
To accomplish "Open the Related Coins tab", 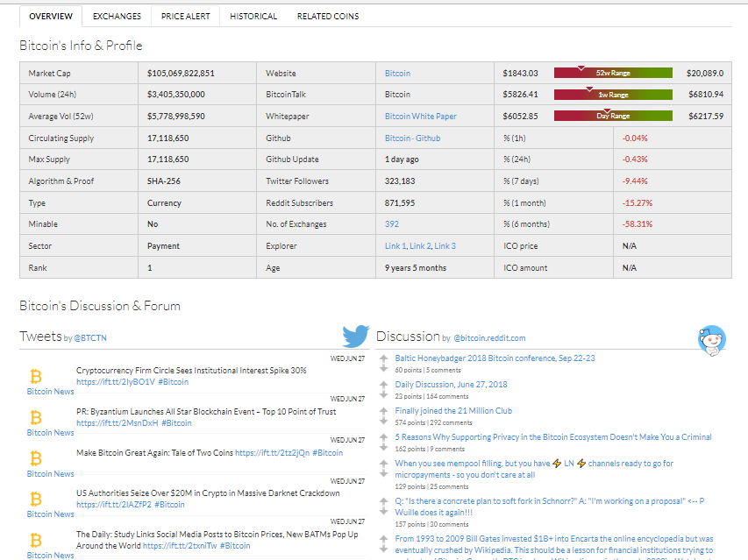I will pos(328,16).
